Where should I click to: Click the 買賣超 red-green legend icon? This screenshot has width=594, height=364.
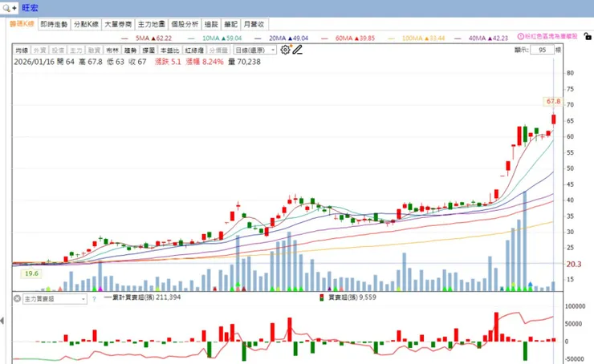click(322, 297)
